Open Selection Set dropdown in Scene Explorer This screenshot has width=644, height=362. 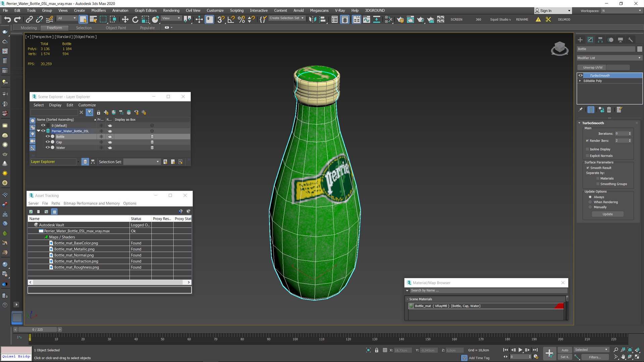(x=142, y=162)
